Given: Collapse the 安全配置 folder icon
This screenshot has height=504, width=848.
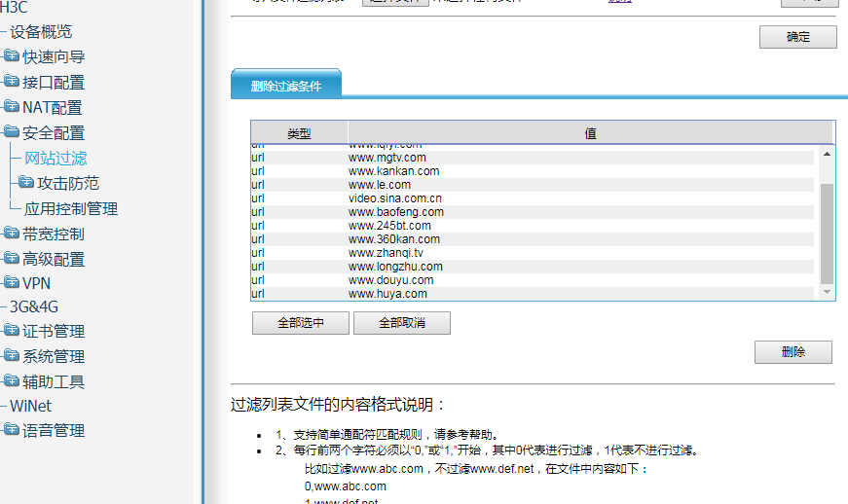Looking at the screenshot, I should click(x=11, y=131).
